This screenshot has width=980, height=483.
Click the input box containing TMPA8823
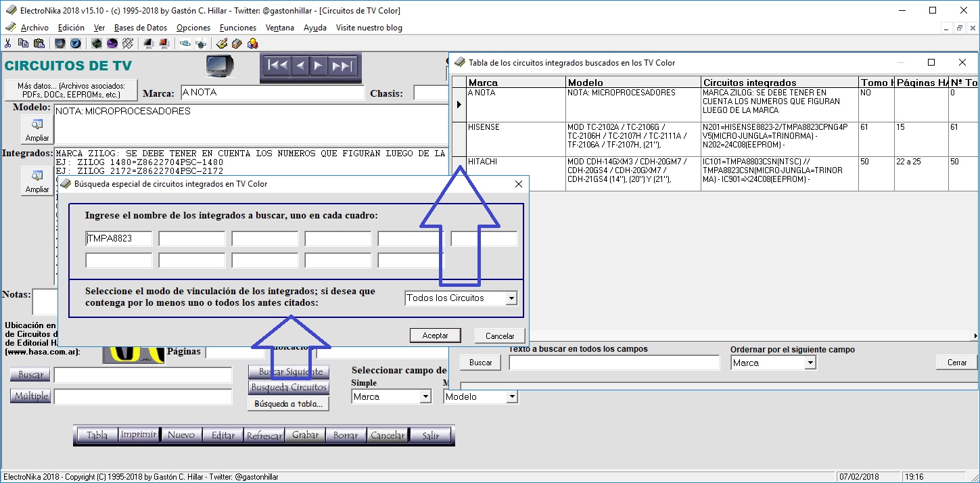pos(119,239)
